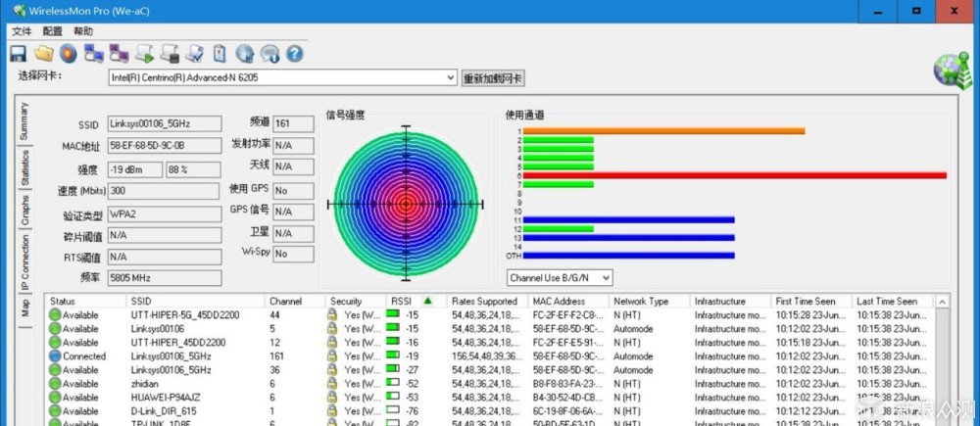
Task: Click the 重新加载网卡 button
Action: point(493,78)
